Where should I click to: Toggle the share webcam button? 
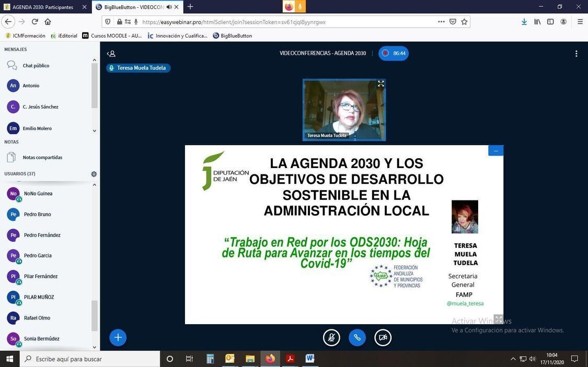383,337
